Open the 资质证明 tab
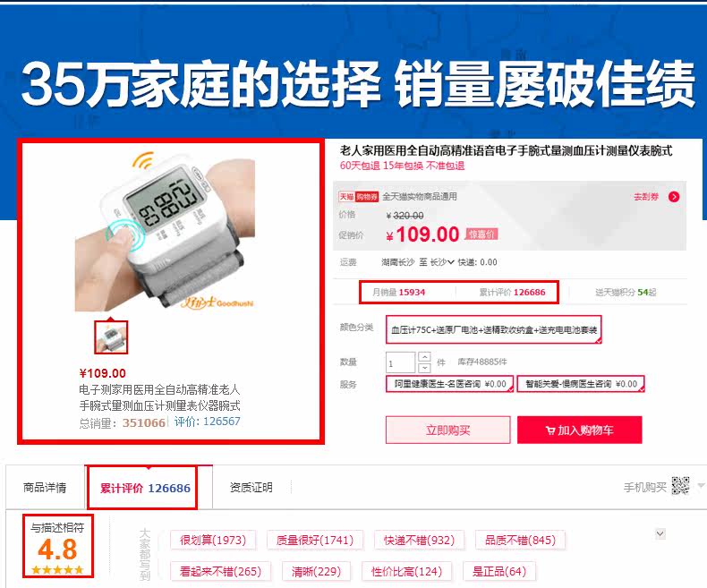Image resolution: width=707 pixels, height=588 pixels. (251, 488)
